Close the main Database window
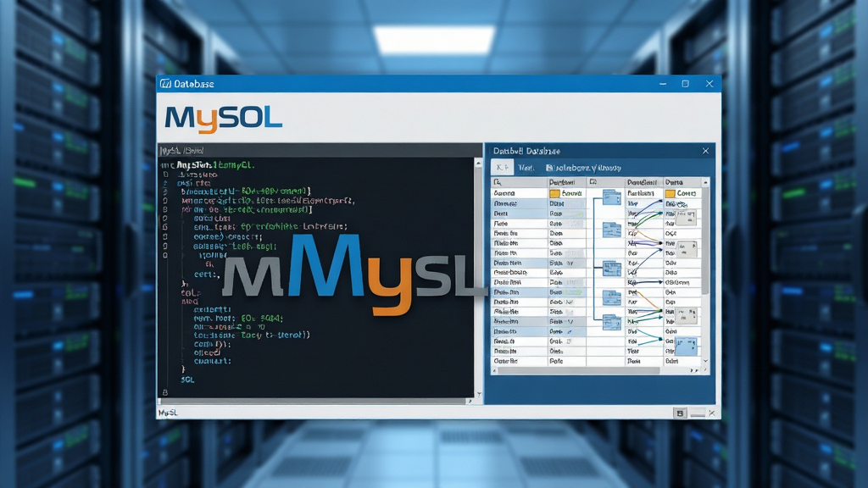This screenshot has width=868, height=488. coord(709,84)
